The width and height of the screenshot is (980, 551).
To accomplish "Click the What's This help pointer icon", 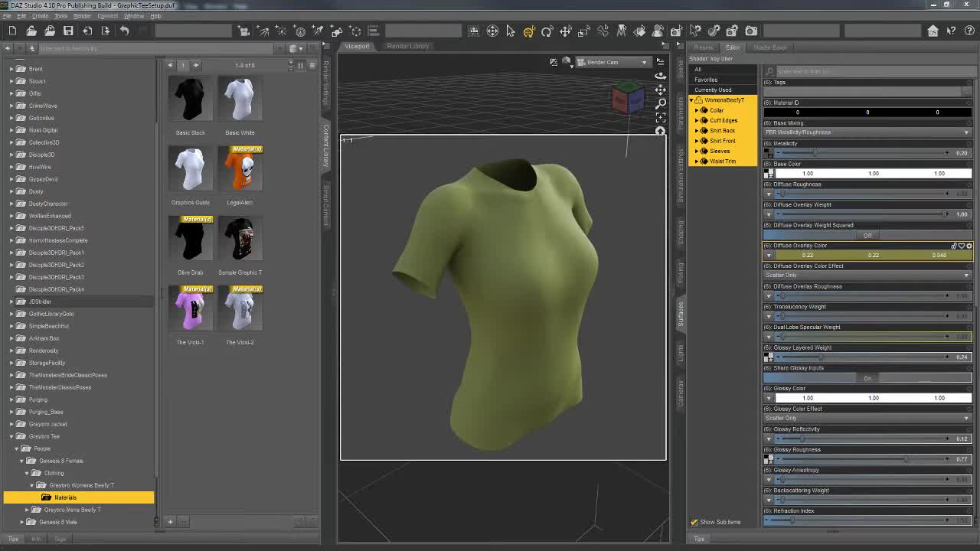I will pyautogui.click(x=952, y=31).
